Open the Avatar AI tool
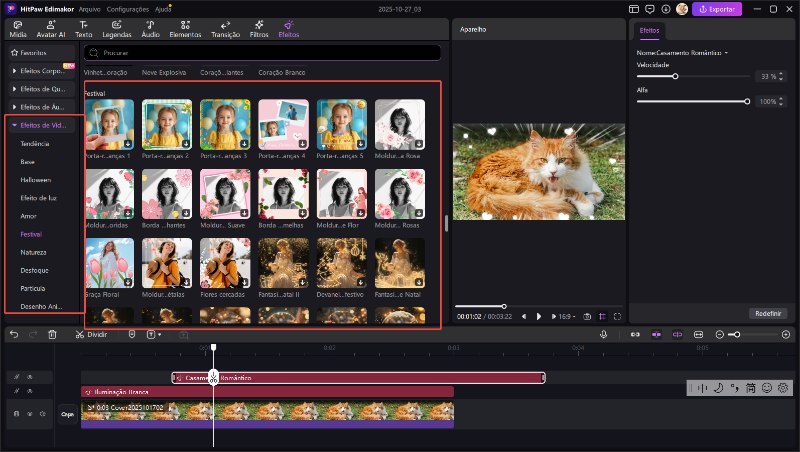The width and height of the screenshot is (800, 452). point(51,29)
